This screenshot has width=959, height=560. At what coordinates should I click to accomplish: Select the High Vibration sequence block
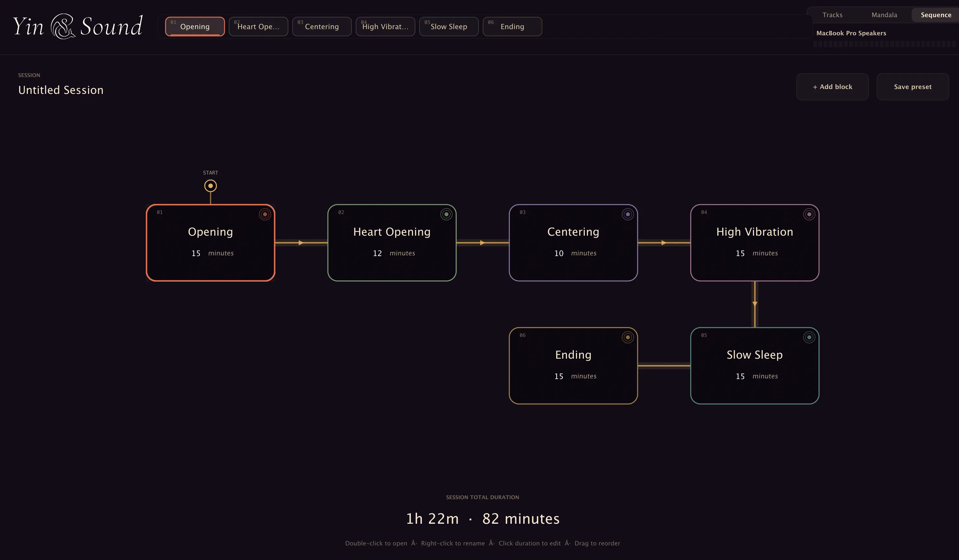point(755,243)
